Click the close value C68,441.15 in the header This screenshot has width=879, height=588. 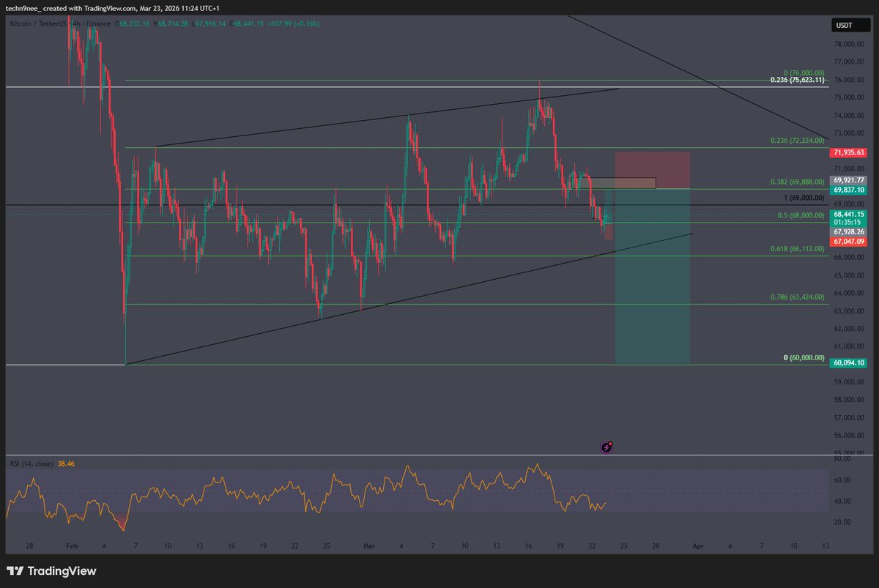point(245,24)
